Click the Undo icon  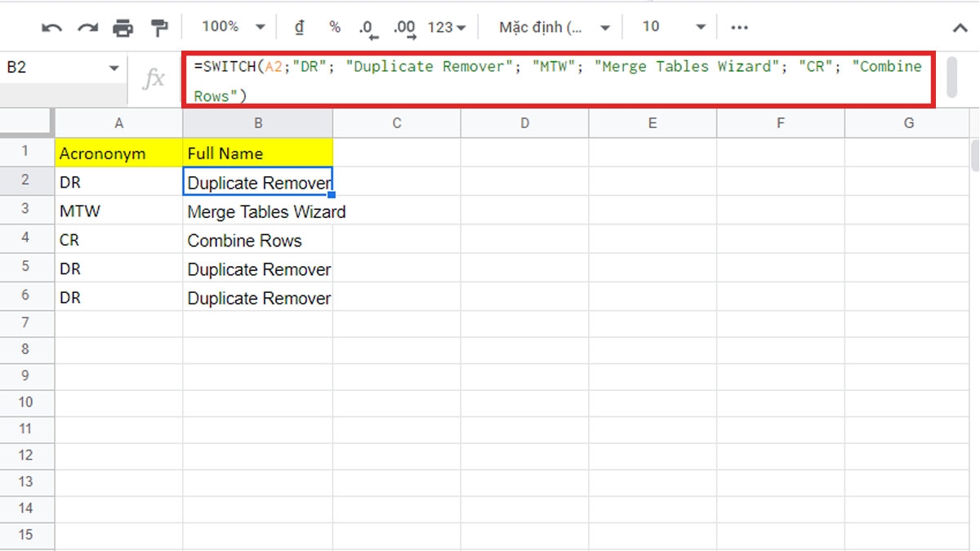click(x=51, y=26)
